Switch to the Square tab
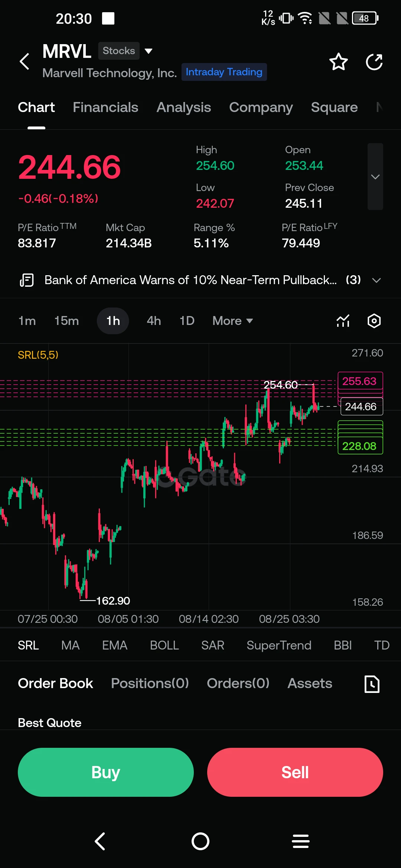The image size is (401, 868). [334, 107]
